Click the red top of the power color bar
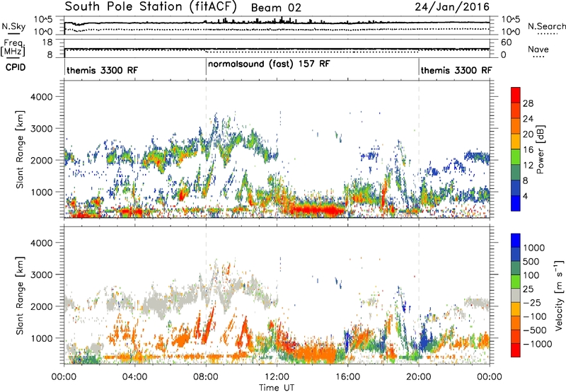566x392 pixels. click(x=516, y=95)
